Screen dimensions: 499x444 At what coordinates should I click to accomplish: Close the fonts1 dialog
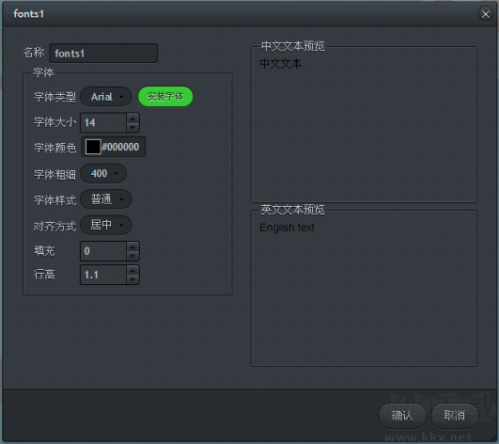(x=485, y=14)
